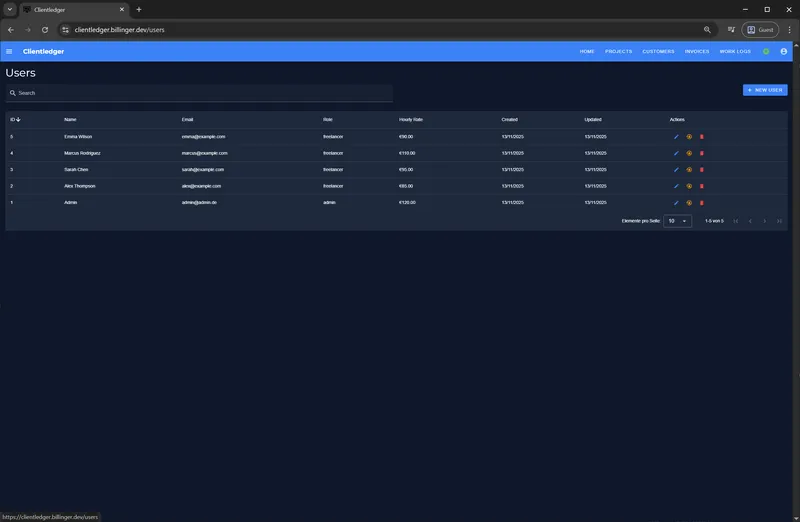Click the marcus@example.com email cell

pyautogui.click(x=205, y=153)
